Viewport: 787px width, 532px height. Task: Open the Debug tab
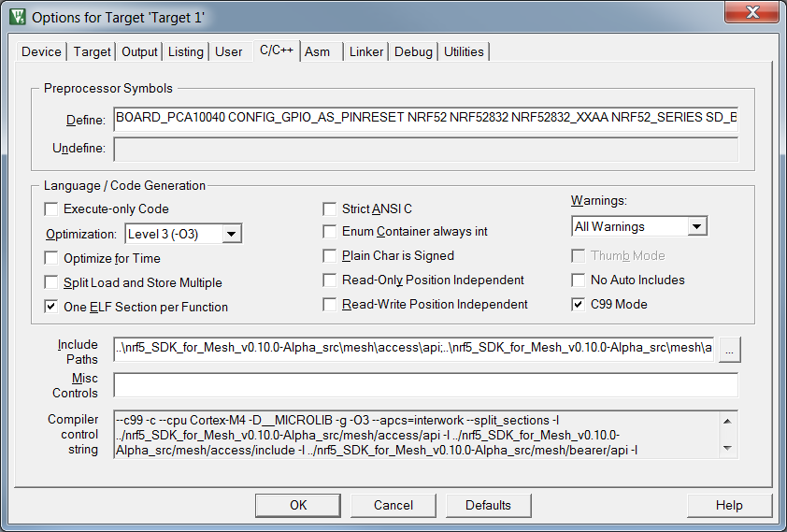click(413, 51)
